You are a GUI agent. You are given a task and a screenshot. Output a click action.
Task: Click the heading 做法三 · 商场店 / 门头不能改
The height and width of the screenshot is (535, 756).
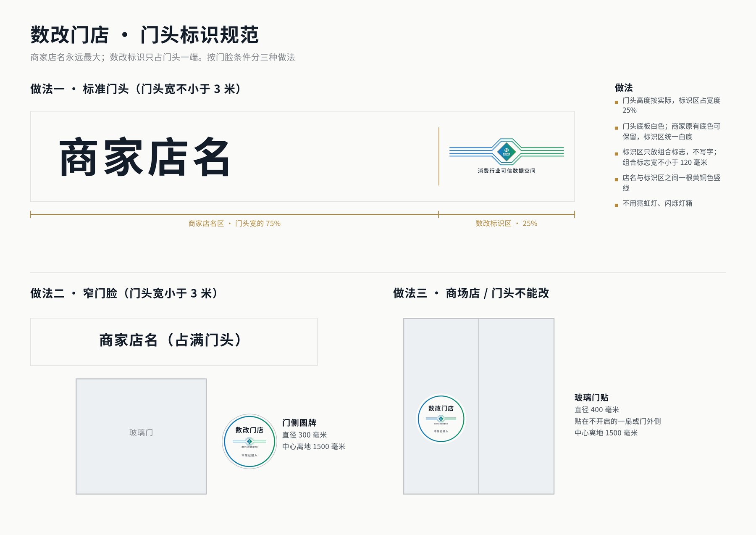pyautogui.click(x=471, y=293)
